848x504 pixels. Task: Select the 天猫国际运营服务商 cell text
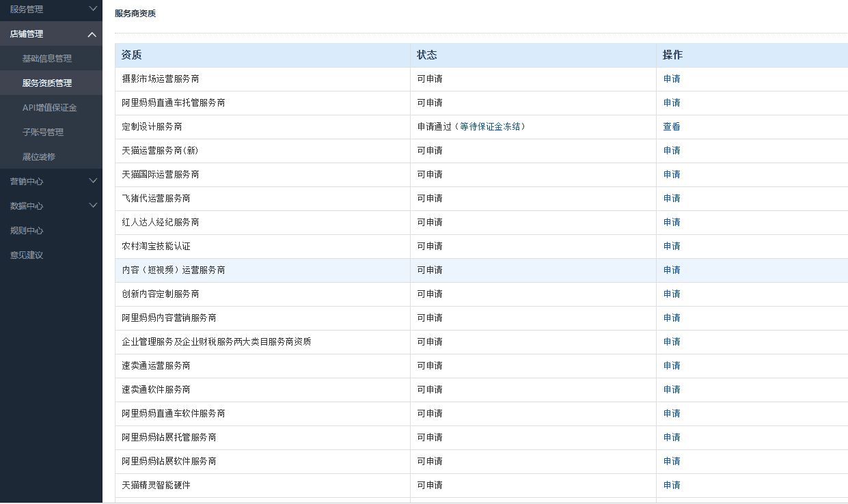pos(161,175)
